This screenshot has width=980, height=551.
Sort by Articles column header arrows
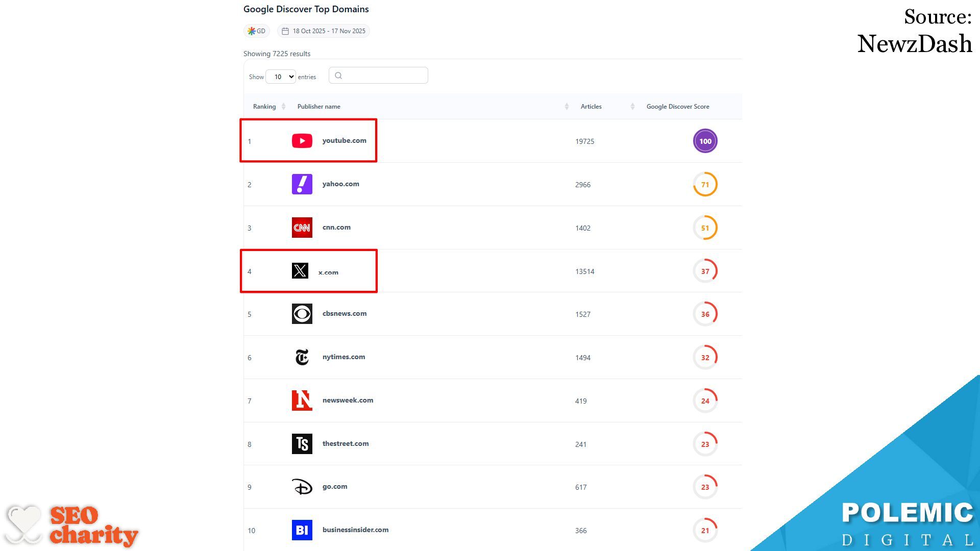632,107
